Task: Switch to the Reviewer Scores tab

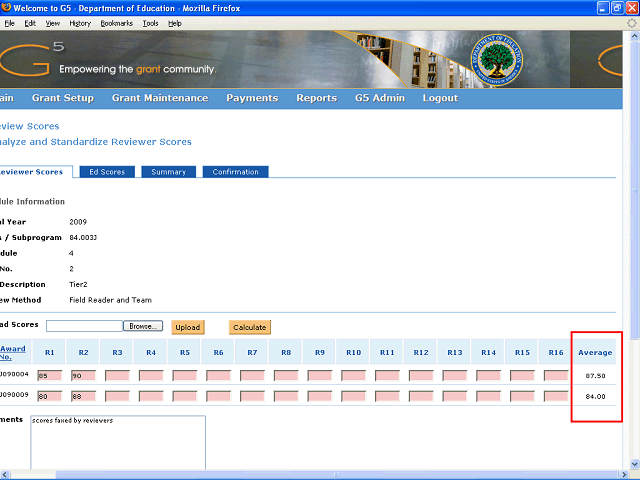Action: pyautogui.click(x=36, y=172)
